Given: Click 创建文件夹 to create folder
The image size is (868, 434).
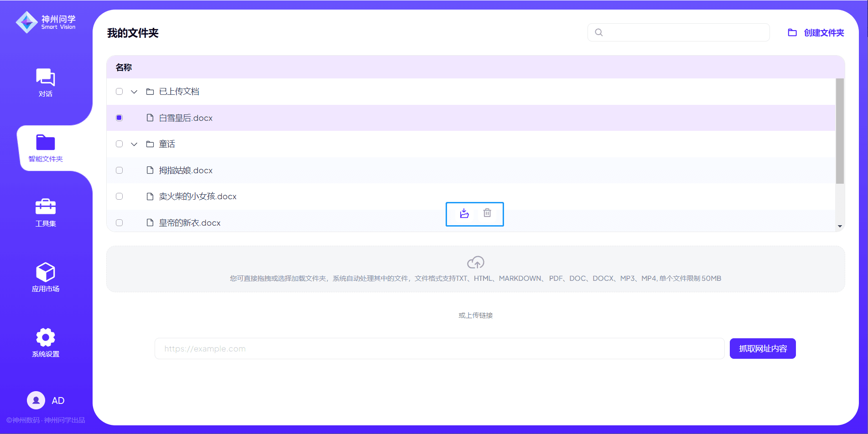Looking at the screenshot, I should point(816,33).
